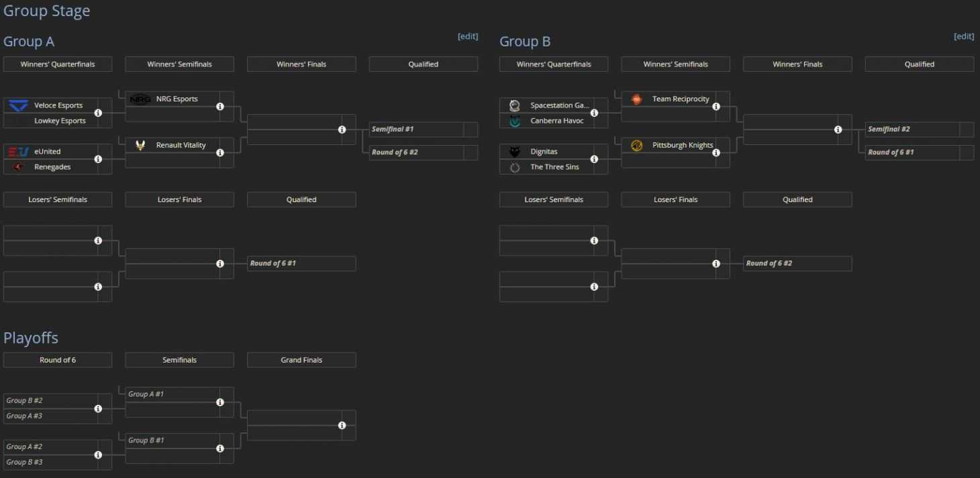The width and height of the screenshot is (980, 478).
Task: Select The Three Sins team name
Action: click(x=554, y=167)
